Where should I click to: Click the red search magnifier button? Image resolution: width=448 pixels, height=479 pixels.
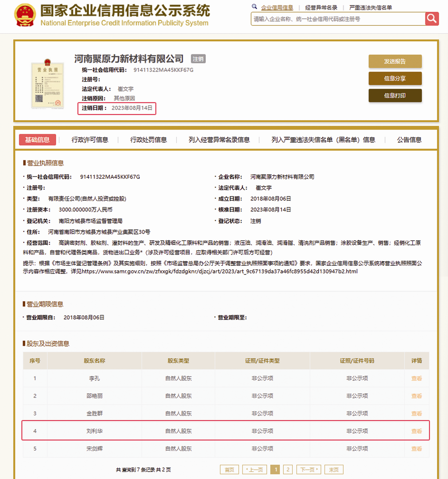click(432, 19)
